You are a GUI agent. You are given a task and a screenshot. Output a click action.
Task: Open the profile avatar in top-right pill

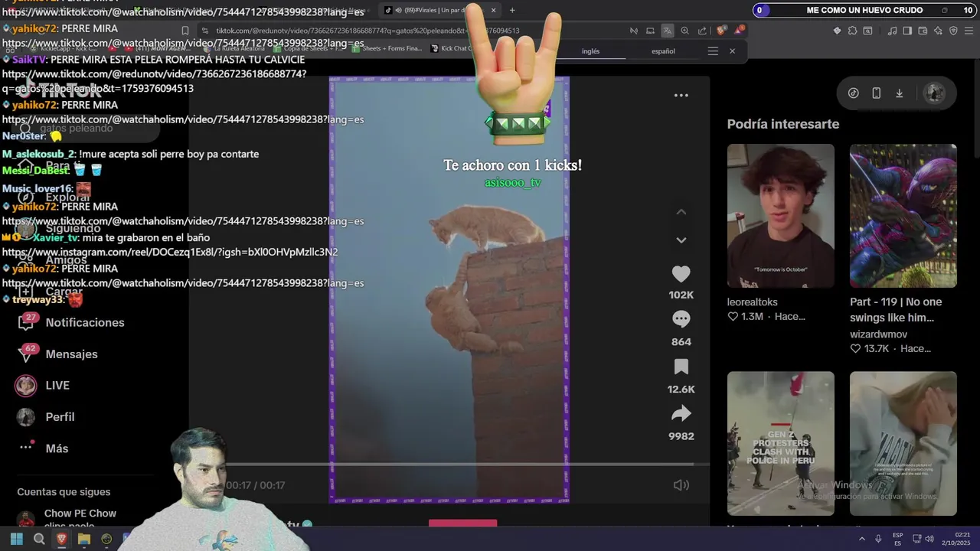tap(933, 93)
